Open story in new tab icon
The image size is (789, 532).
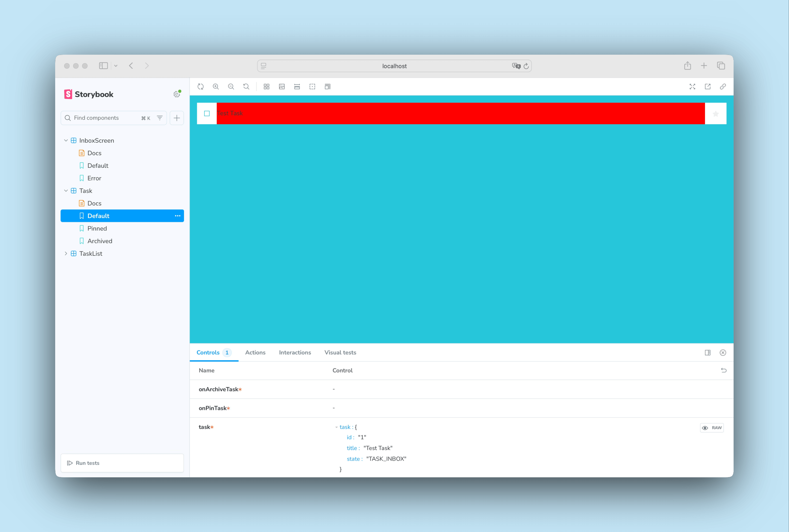pyautogui.click(x=707, y=86)
